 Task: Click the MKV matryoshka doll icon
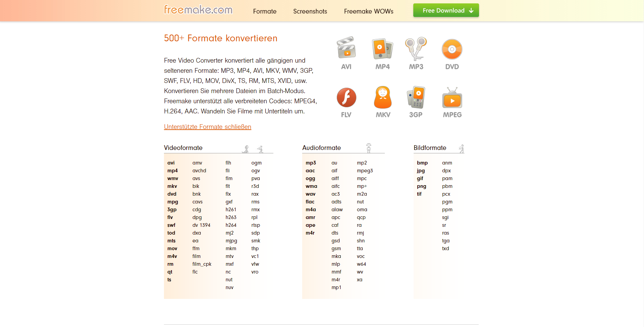tap(383, 97)
